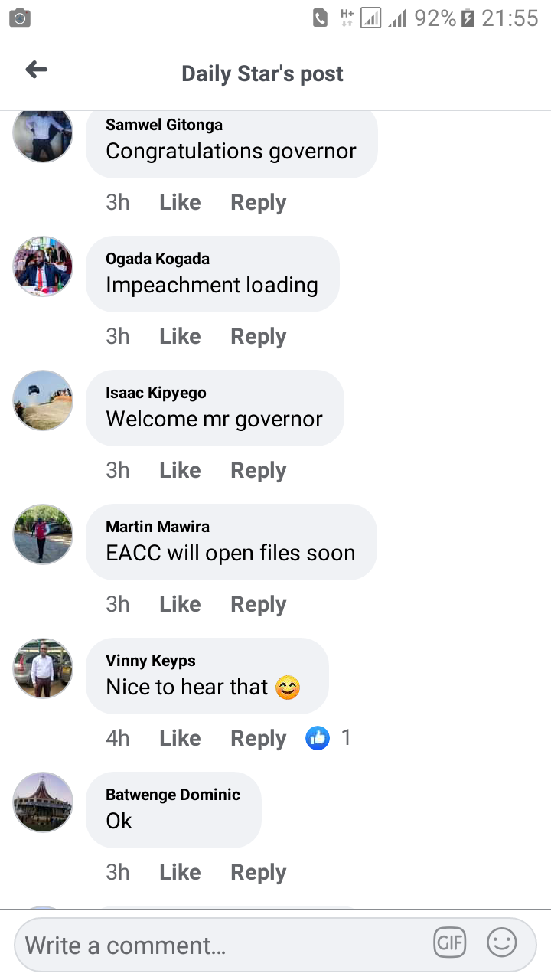Open the GIF picker icon
551x980 pixels.
[x=450, y=943]
